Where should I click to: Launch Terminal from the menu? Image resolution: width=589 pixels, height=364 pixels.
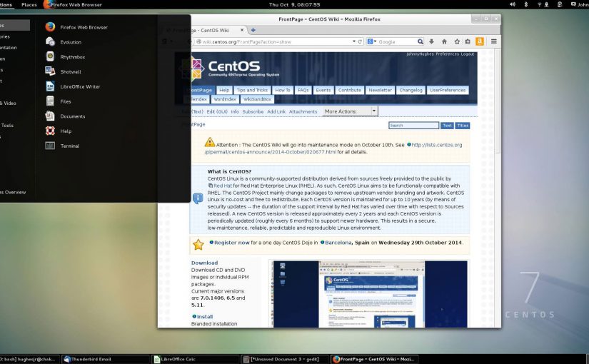pyautogui.click(x=62, y=146)
